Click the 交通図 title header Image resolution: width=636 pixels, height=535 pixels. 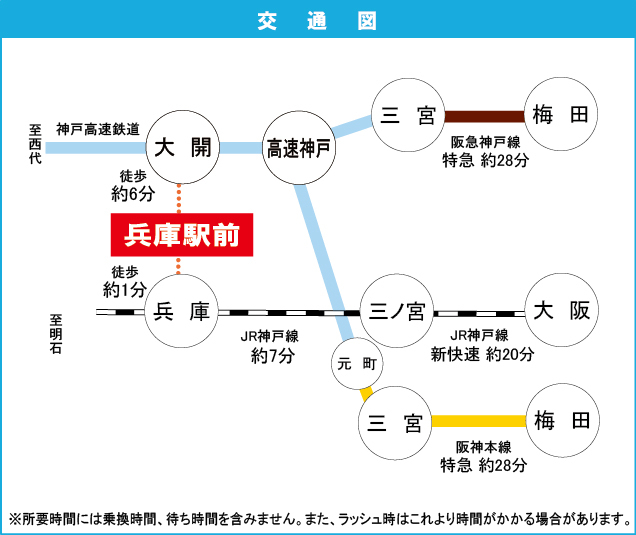[318, 20]
